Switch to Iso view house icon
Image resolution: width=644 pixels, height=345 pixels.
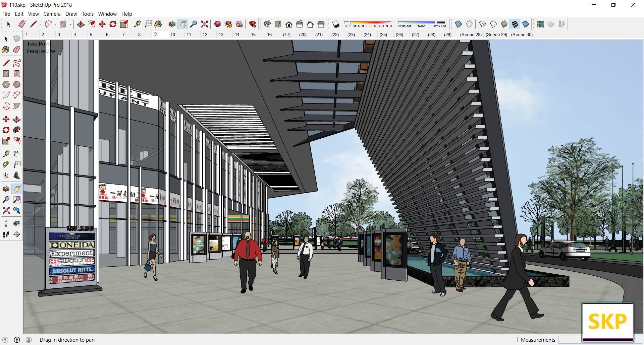coord(267,24)
